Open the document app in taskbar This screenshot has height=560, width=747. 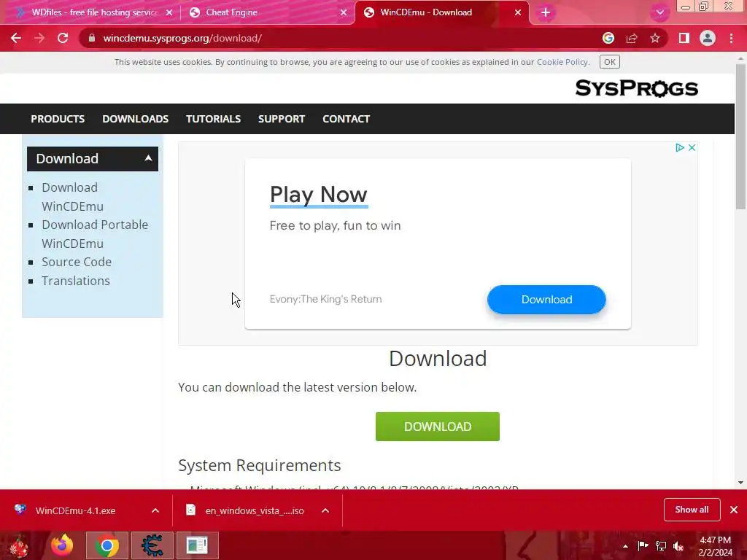tap(197, 545)
